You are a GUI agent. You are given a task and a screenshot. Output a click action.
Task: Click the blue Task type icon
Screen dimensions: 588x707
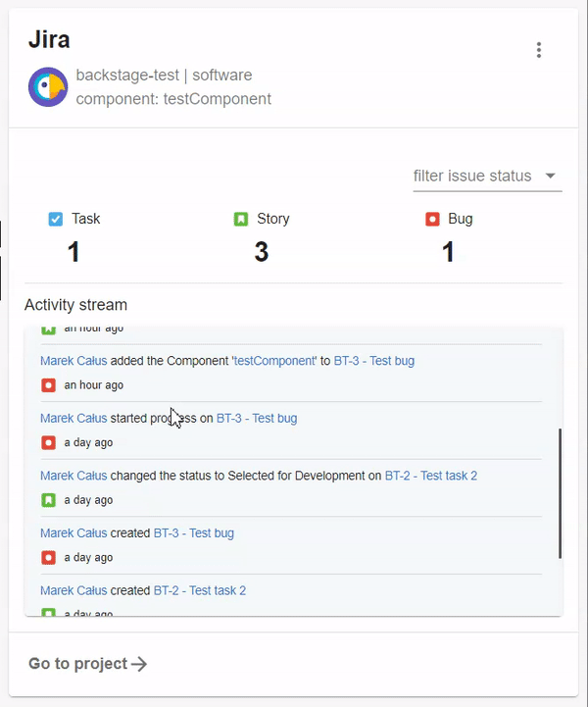tap(56, 219)
